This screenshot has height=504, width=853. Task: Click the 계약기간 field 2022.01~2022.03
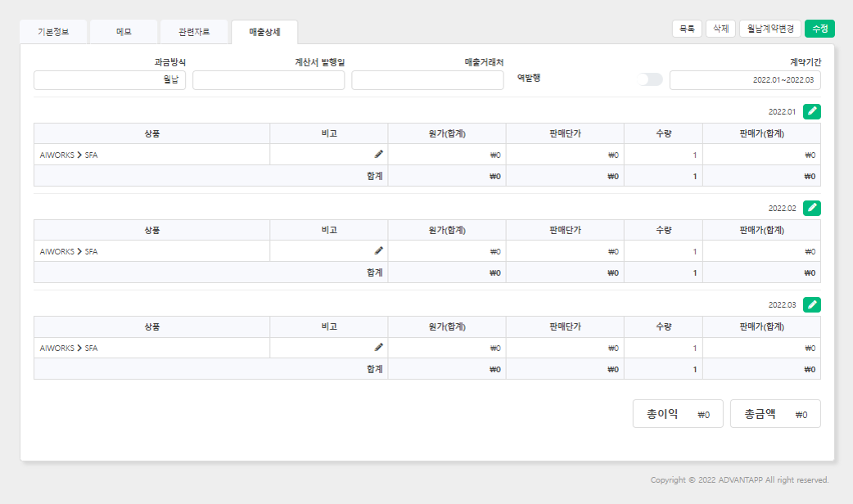pyautogui.click(x=745, y=80)
